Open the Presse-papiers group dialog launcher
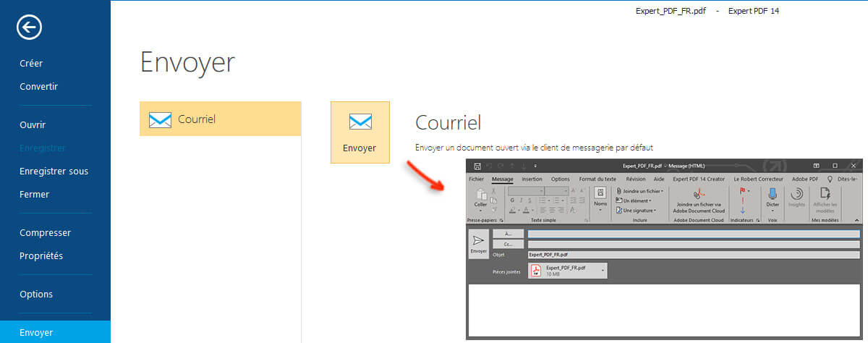 click(x=501, y=220)
